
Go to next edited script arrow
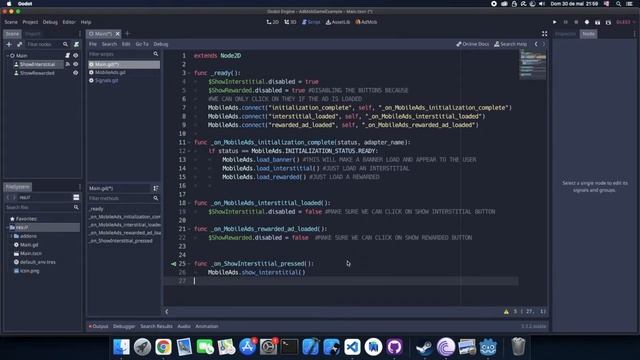tap(544, 44)
